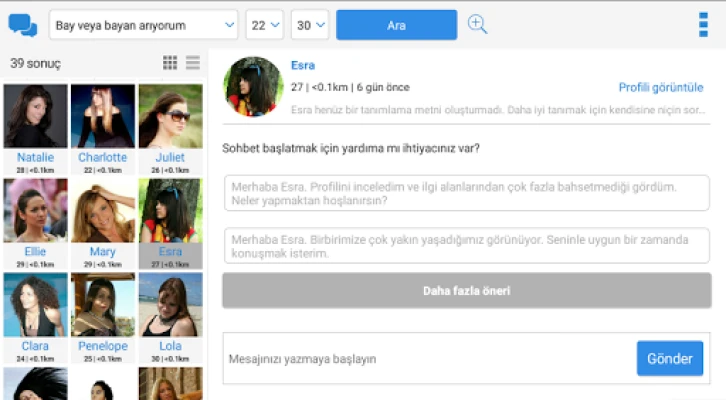Switch results to list view
The width and height of the screenshot is (726, 400).
click(193, 63)
